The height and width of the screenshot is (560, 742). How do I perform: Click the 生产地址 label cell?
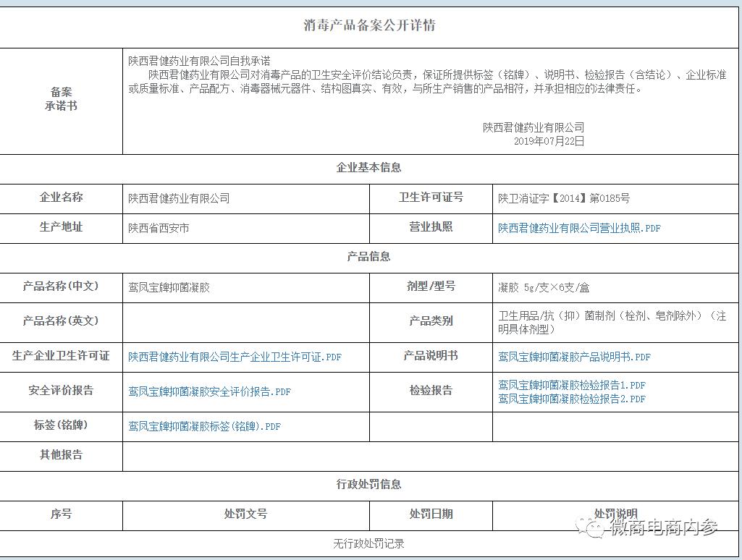point(61,227)
